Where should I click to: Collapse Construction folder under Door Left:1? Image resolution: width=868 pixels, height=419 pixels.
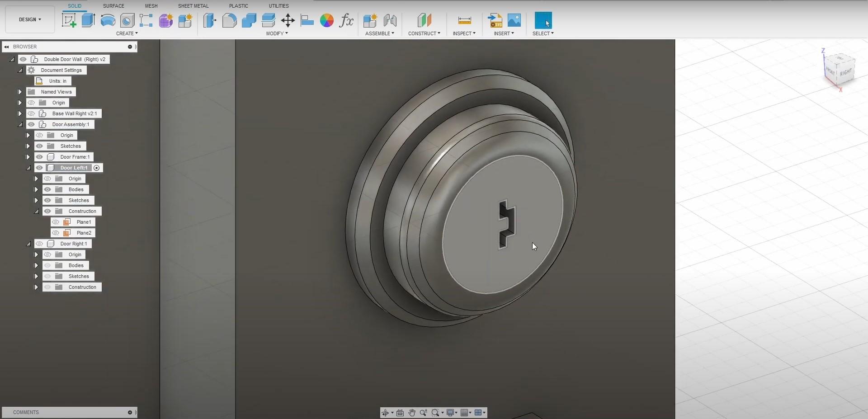(x=36, y=211)
